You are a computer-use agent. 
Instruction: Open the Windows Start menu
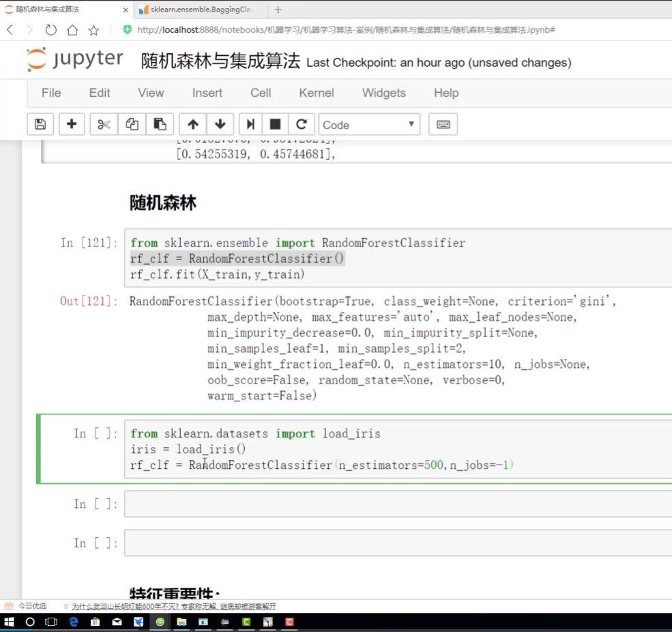pyautogui.click(x=9, y=622)
